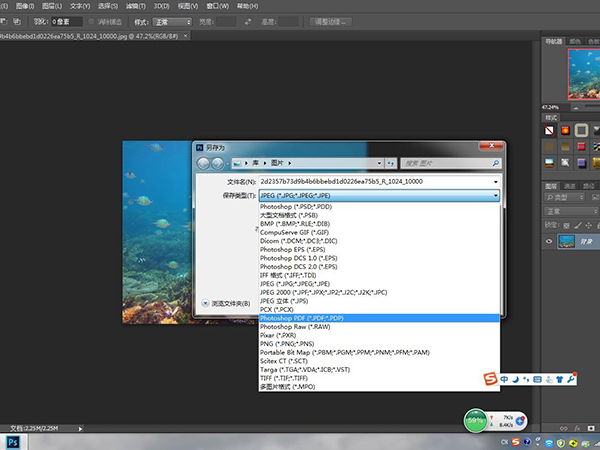Expand the Browse Folders section
Screen dimensions: 600x450
(x=204, y=302)
